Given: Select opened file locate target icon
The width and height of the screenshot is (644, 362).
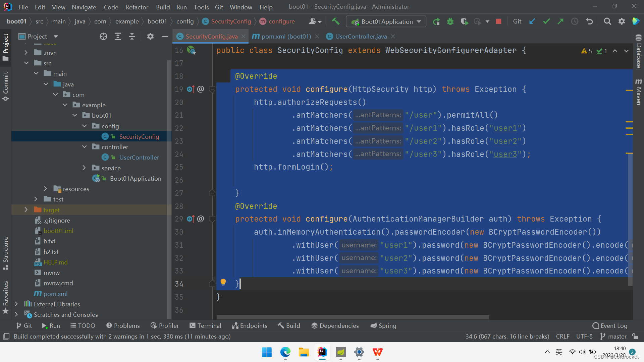Looking at the screenshot, I should point(103,37).
